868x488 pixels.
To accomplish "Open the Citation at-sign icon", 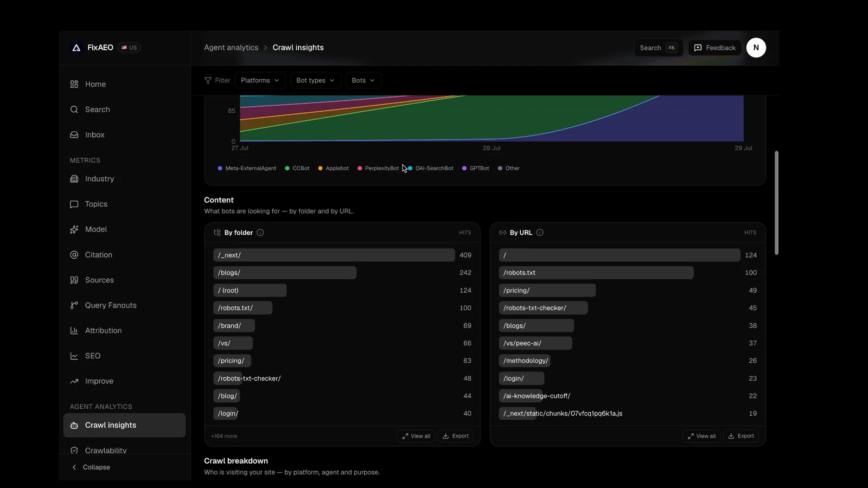I will point(74,255).
